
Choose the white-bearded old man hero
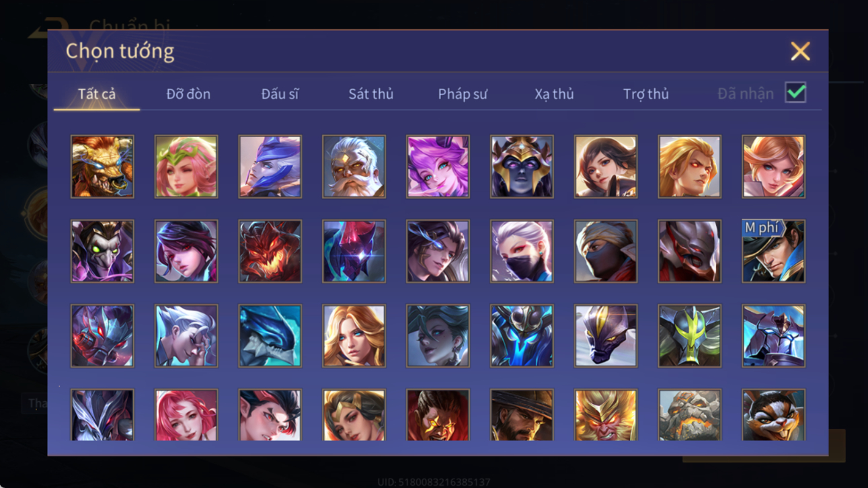pyautogui.click(x=354, y=167)
